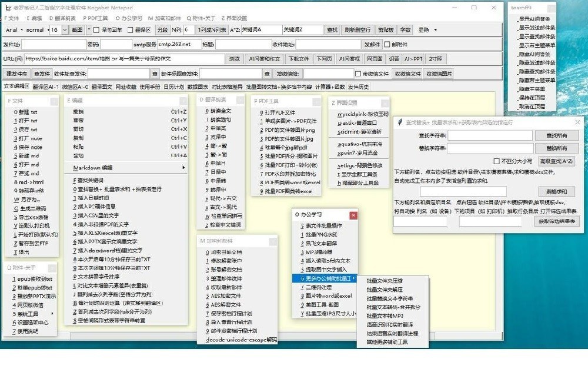Enable the 带附件 checkbox
Screen dimensions: 588x392
(x=387, y=44)
